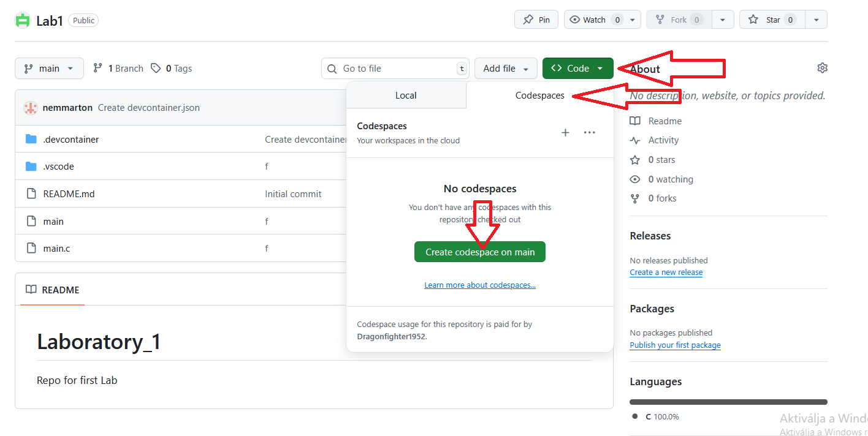This screenshot has height=436, width=868.
Task: Click the About settings gear icon
Action: point(822,68)
